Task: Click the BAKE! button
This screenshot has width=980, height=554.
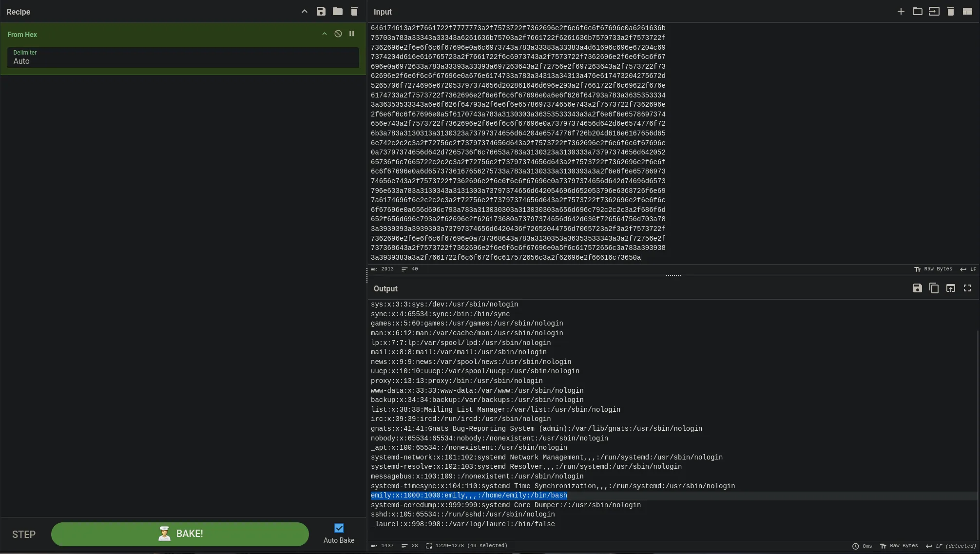Action: click(x=180, y=534)
